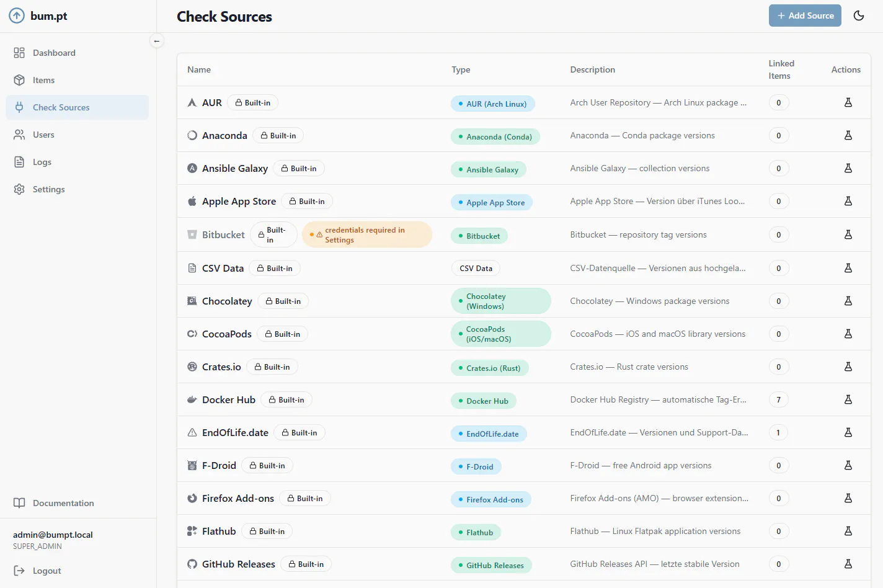Click the flask icon for F-Droid
The height and width of the screenshot is (588, 883).
point(848,465)
